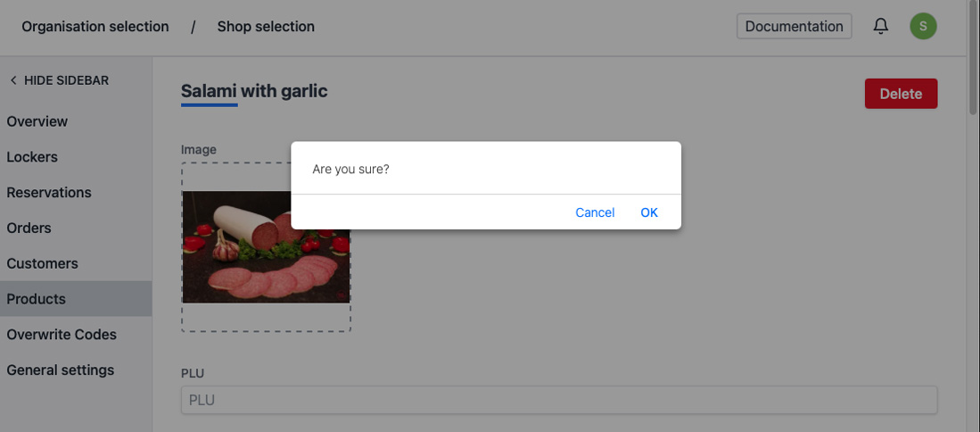Screen dimensions: 980x432
Task: Go to Organisation selection breadcrumb
Action: pyautogui.click(x=95, y=27)
